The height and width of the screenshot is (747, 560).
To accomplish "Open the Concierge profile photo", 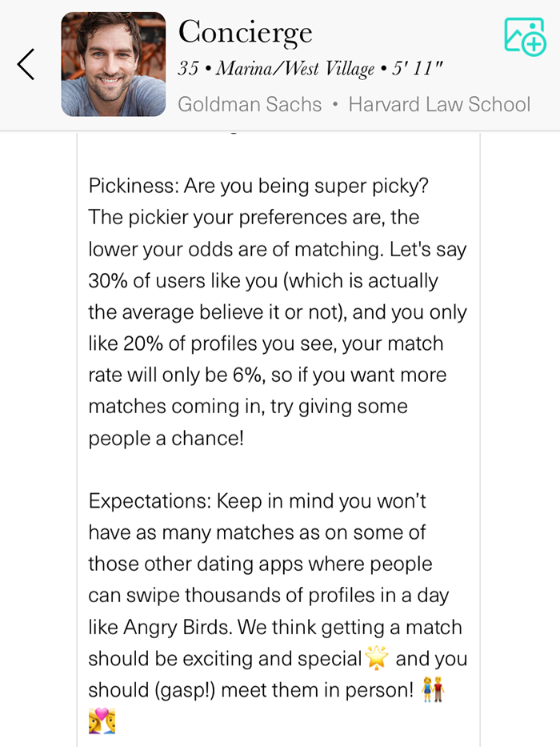I will [x=113, y=64].
